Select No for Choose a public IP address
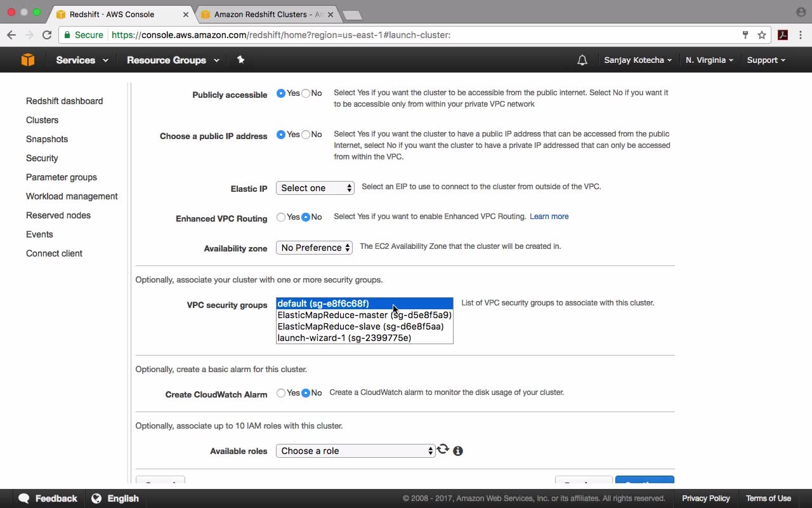The image size is (812, 508). (306, 135)
